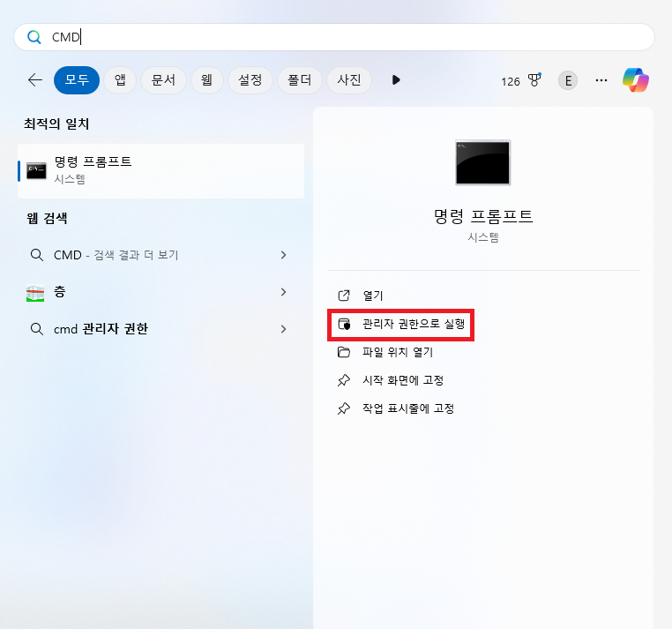Click the open external-link icon next to 열기

tap(344, 296)
